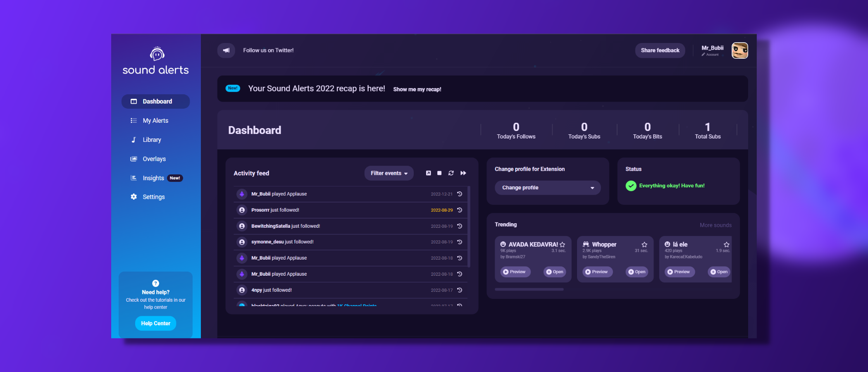This screenshot has width=868, height=372.
Task: Expand the Change profile dropdown
Action: point(547,188)
